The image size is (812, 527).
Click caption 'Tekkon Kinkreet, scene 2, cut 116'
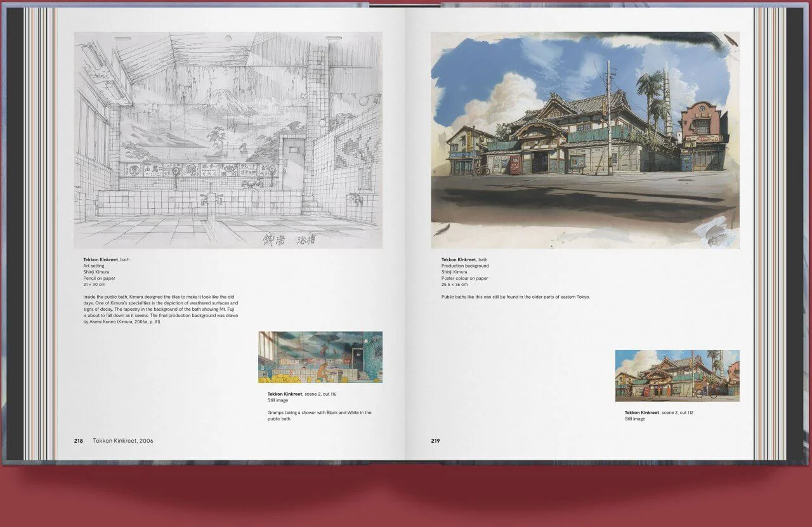[301, 394]
